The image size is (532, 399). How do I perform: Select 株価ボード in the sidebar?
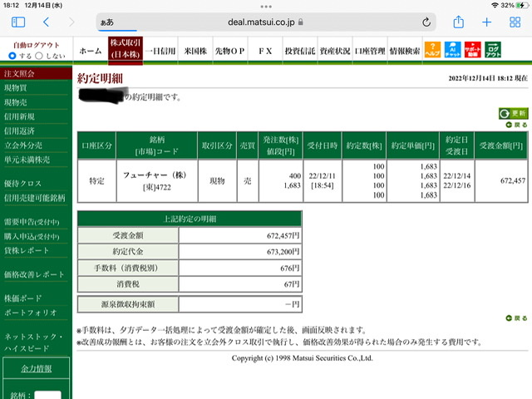tap(22, 298)
